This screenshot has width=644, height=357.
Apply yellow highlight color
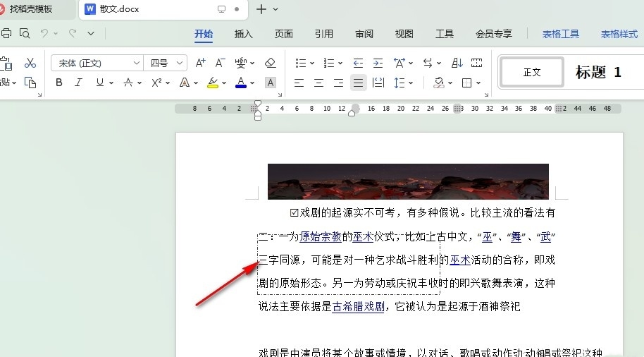(213, 83)
